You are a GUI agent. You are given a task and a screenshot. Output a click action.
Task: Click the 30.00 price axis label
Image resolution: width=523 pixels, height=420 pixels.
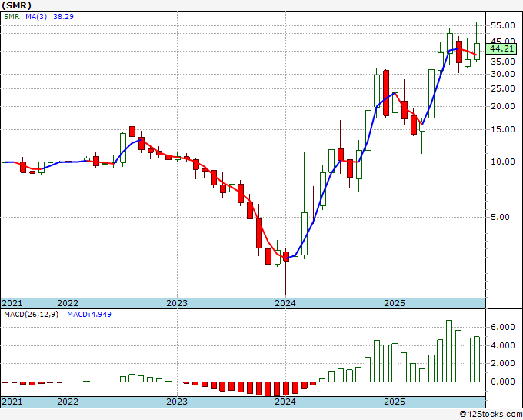point(503,74)
